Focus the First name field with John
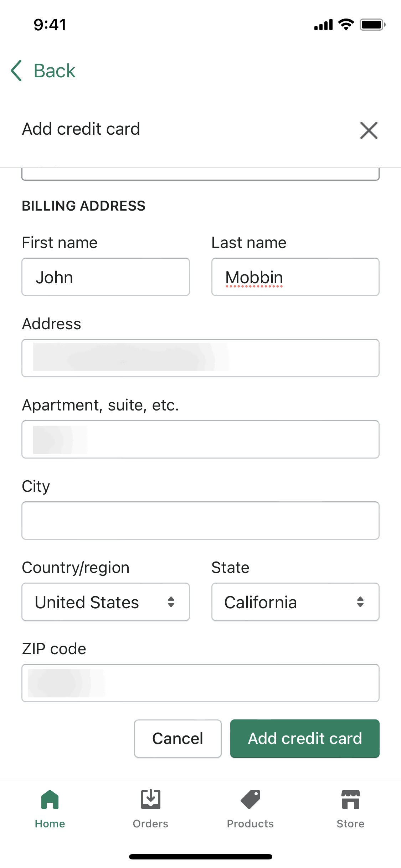 (x=106, y=277)
